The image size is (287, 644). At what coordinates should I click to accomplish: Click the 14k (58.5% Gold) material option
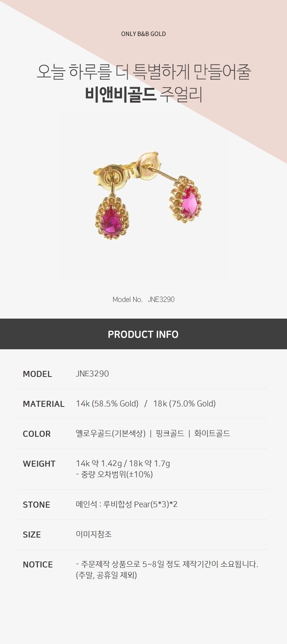[107, 403]
